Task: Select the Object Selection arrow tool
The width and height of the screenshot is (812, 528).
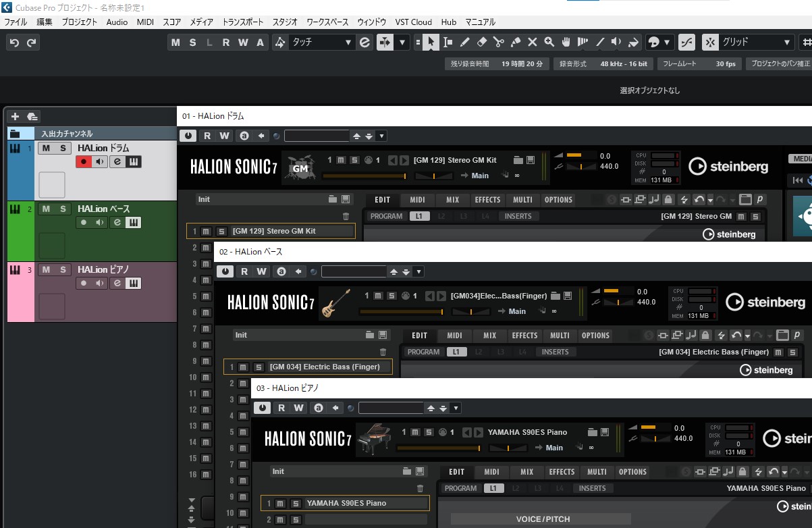Action: 431,42
